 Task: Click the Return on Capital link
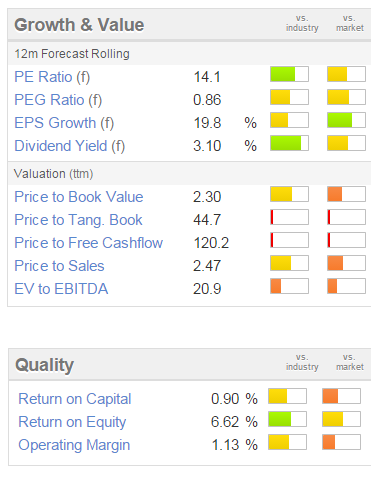tap(75, 399)
